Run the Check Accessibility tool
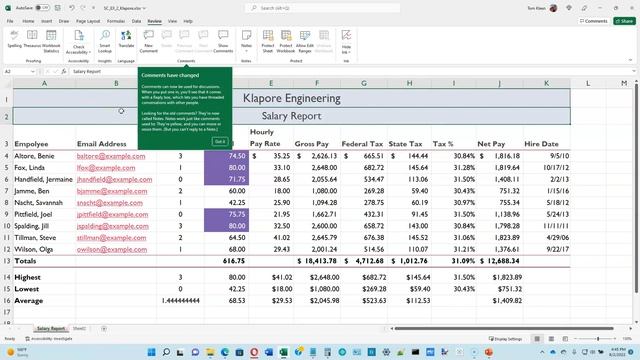This screenshot has width=640, height=360. tap(78, 41)
